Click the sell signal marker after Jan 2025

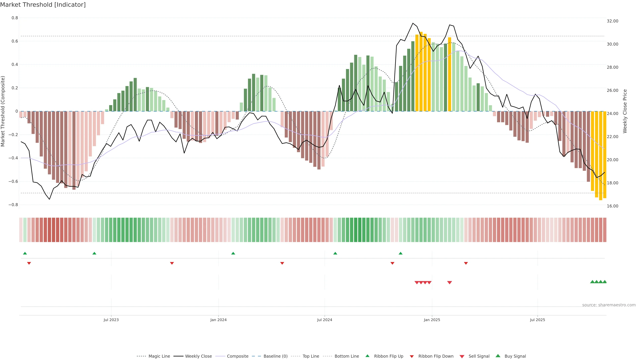449,283
